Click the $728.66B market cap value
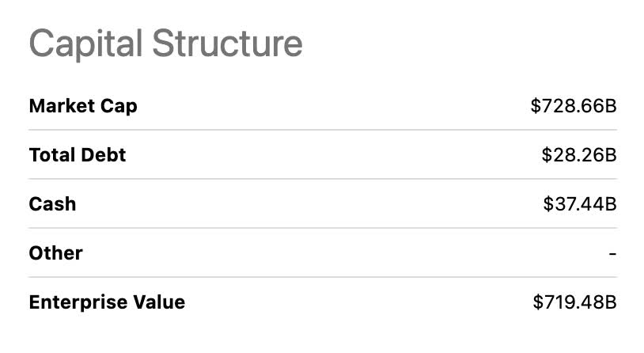644x353 pixels. point(573,106)
